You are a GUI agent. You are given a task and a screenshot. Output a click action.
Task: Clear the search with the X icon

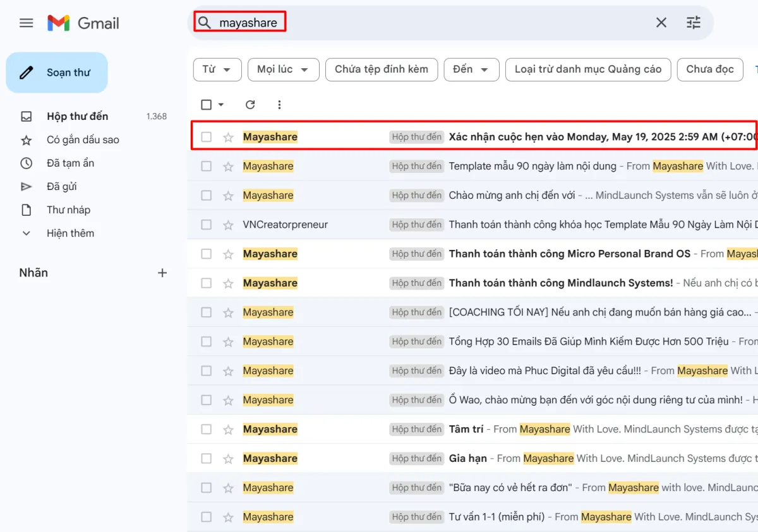coord(661,23)
